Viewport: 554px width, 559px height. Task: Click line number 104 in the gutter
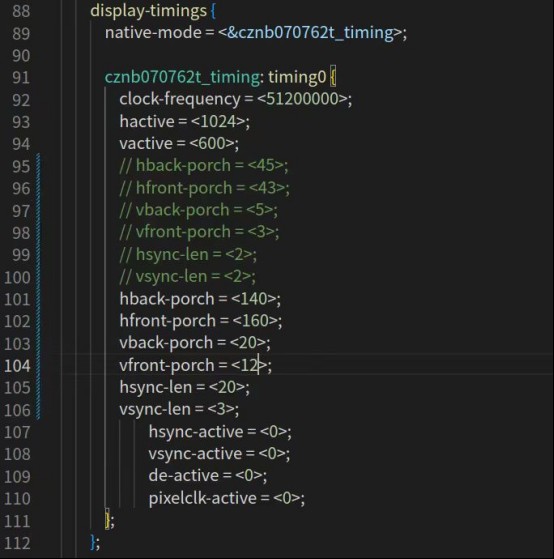tap(17, 366)
